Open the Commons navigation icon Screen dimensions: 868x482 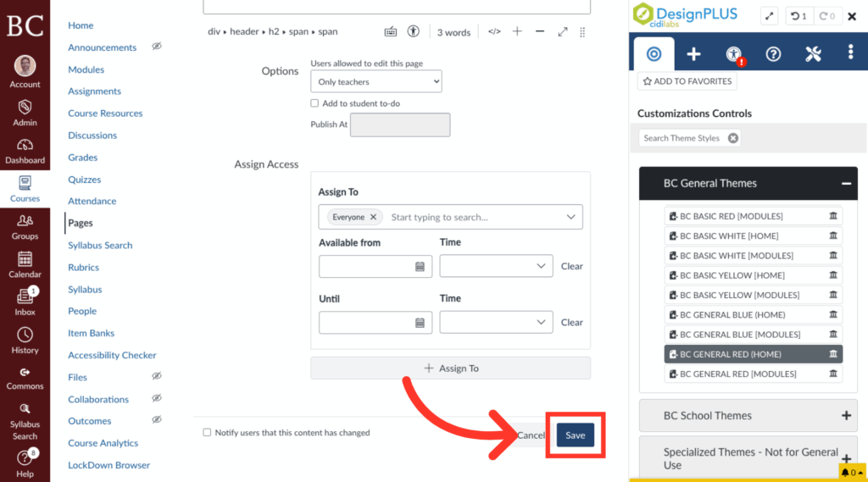[25, 379]
